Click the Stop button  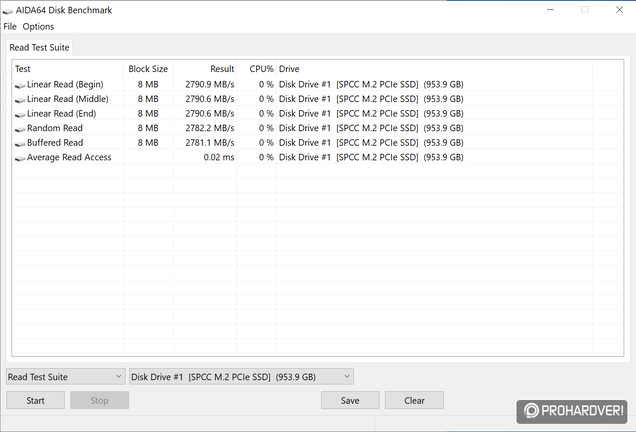point(99,400)
